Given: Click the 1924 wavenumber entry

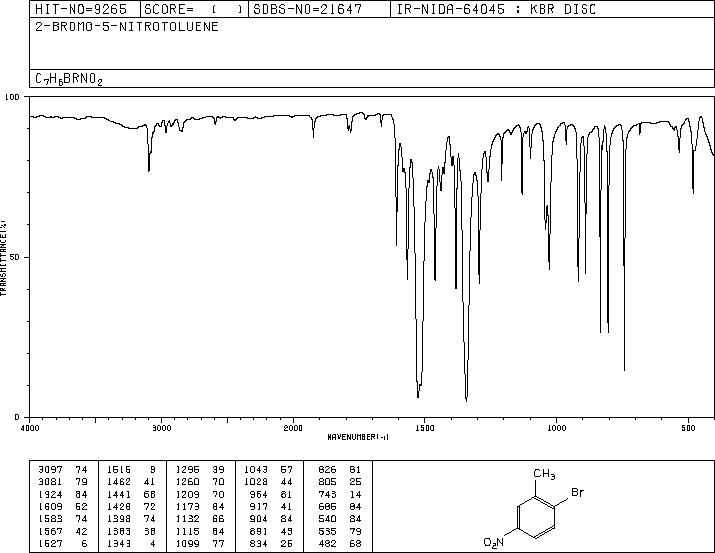Looking at the screenshot, I should 51,494.
